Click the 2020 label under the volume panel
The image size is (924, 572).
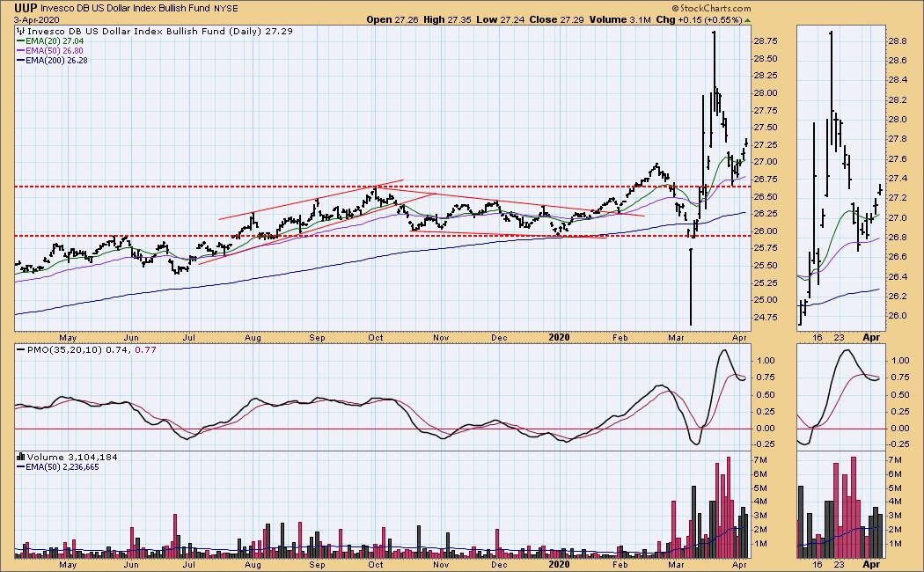[x=559, y=564]
